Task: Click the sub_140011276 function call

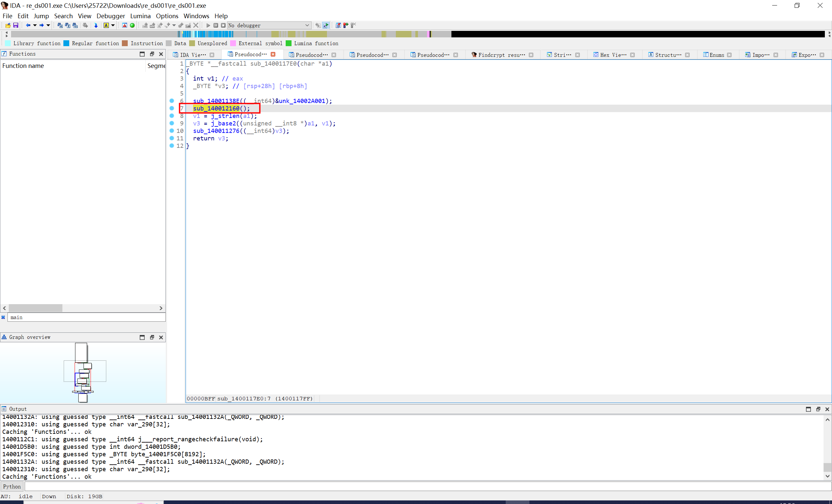Action: point(216,131)
